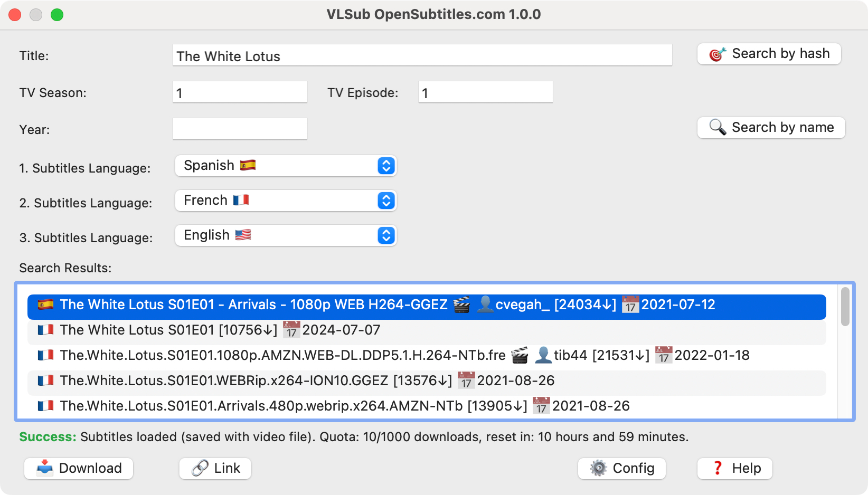Image resolution: width=868 pixels, height=495 pixels.
Task: Open the third subtitles language dropdown (English)
Action: coord(286,235)
